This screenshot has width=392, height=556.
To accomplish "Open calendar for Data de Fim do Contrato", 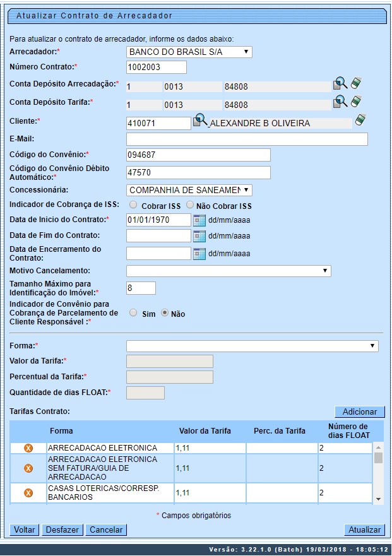I will [x=199, y=236].
